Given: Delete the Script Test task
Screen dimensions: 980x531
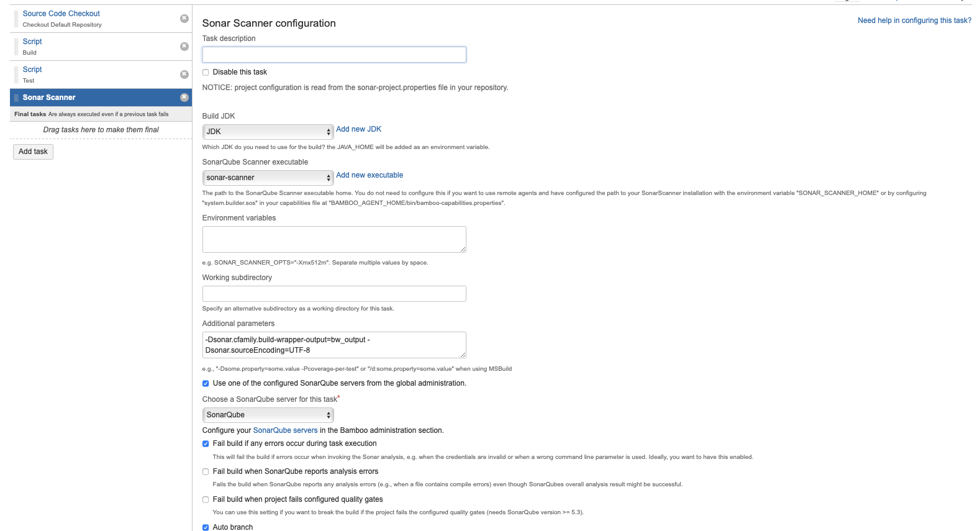Looking at the screenshot, I should click(184, 75).
